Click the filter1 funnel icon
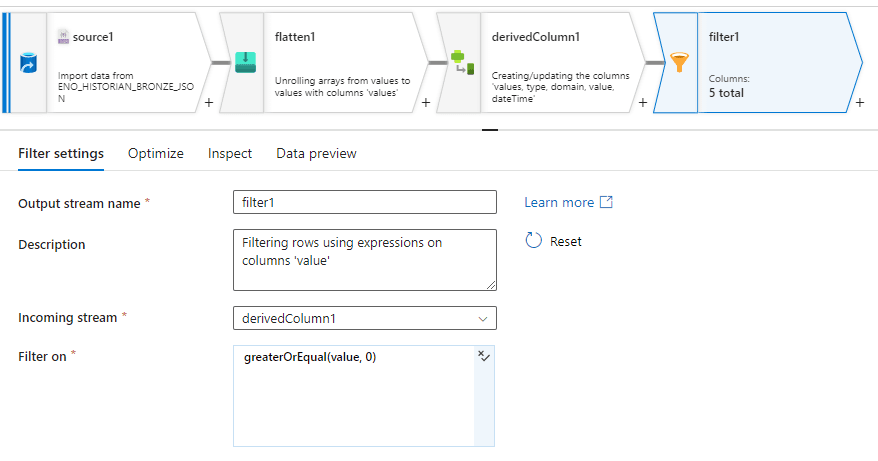The image size is (878, 461). (x=679, y=63)
